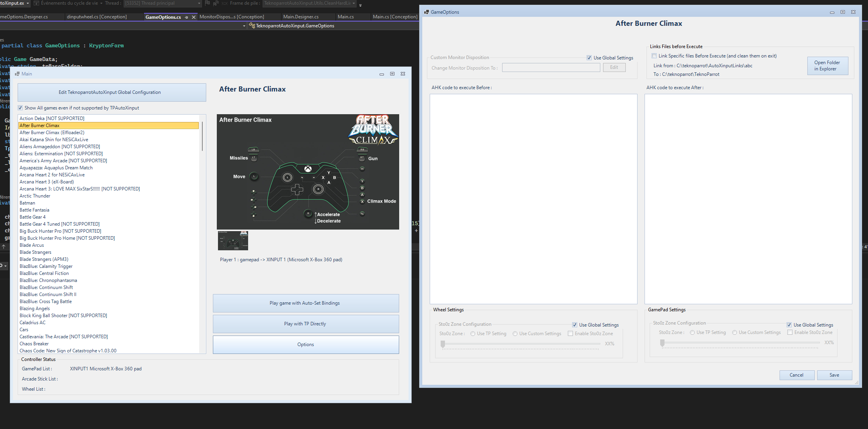The width and height of the screenshot is (868, 429).
Task: Click the AHK code to execute After textbox
Action: pos(748,199)
